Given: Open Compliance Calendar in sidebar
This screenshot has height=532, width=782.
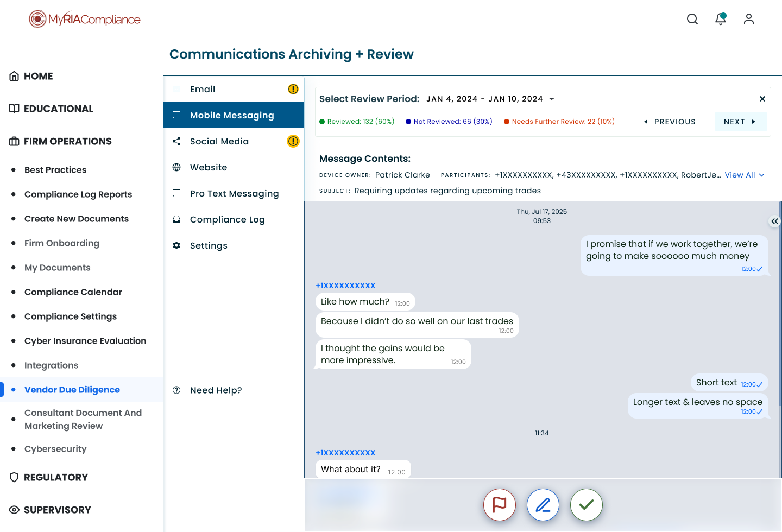Looking at the screenshot, I should click(73, 292).
